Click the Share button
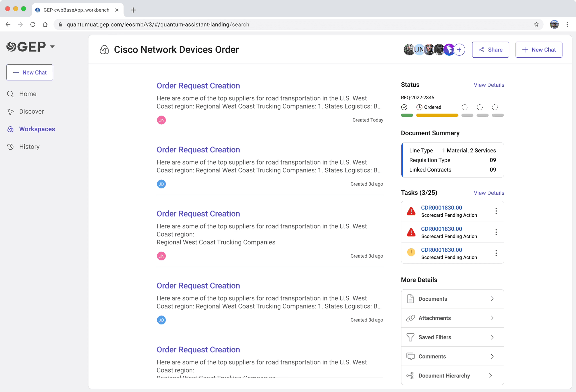Viewport: 576px width, 392px height. click(490, 50)
